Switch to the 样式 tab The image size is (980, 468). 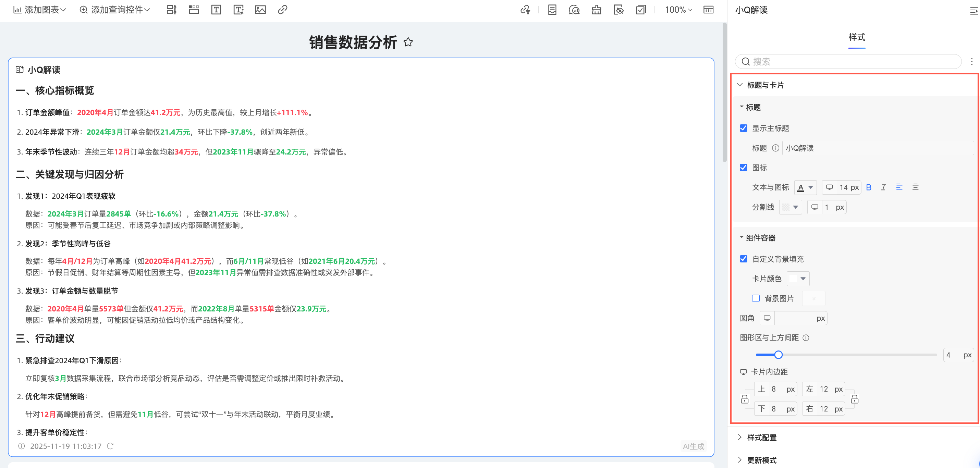pos(856,37)
